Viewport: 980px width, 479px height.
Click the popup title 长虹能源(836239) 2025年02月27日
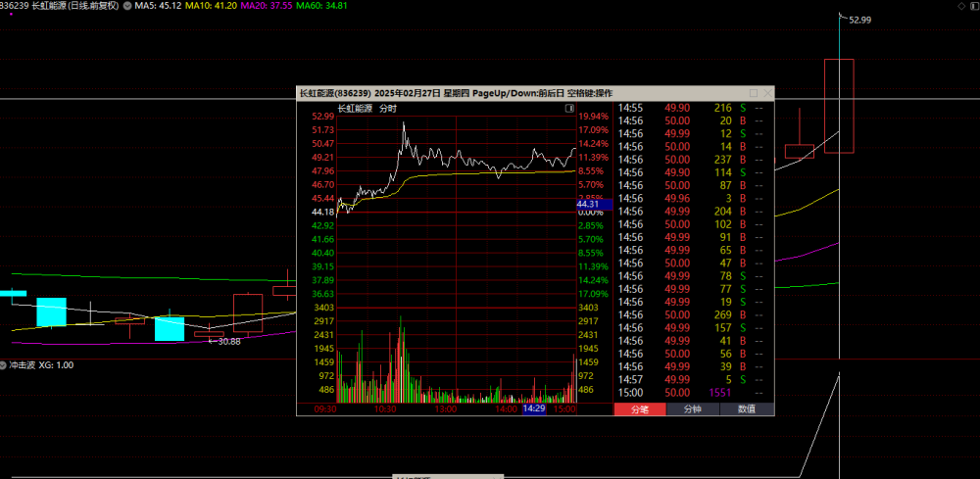(369, 93)
